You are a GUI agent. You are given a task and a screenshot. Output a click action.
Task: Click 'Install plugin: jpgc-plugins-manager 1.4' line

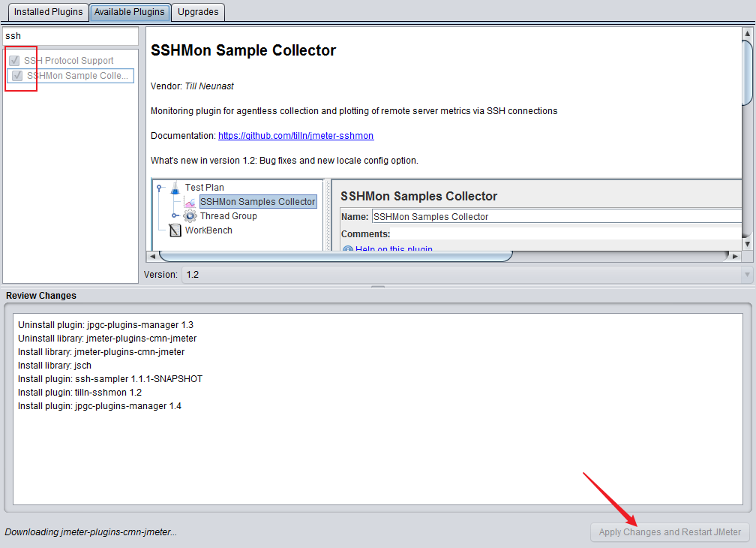tap(99, 406)
